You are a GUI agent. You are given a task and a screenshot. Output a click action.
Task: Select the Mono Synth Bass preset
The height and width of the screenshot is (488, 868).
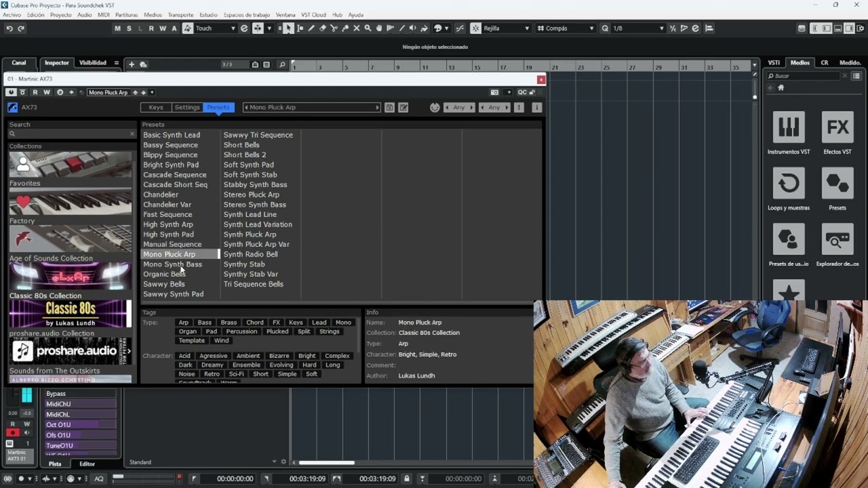coord(172,264)
